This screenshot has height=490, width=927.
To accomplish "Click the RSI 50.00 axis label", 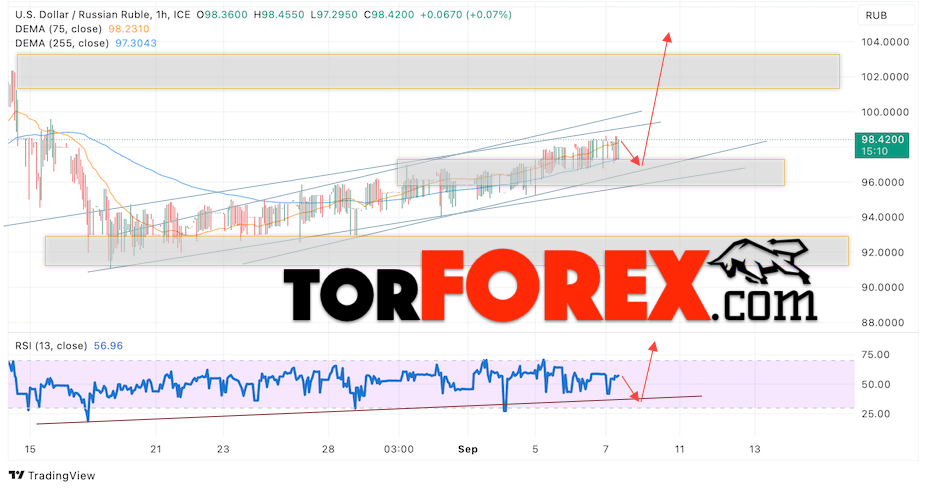I will click(876, 384).
